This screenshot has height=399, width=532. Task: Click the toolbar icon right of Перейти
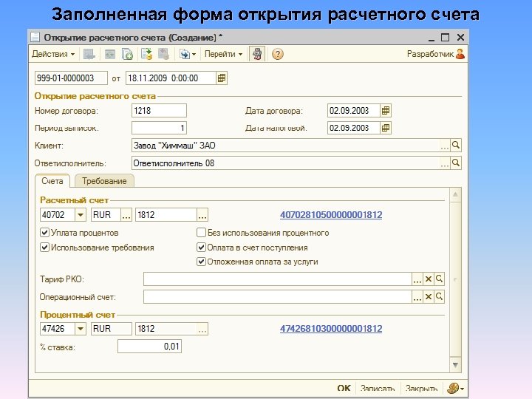coord(257,54)
